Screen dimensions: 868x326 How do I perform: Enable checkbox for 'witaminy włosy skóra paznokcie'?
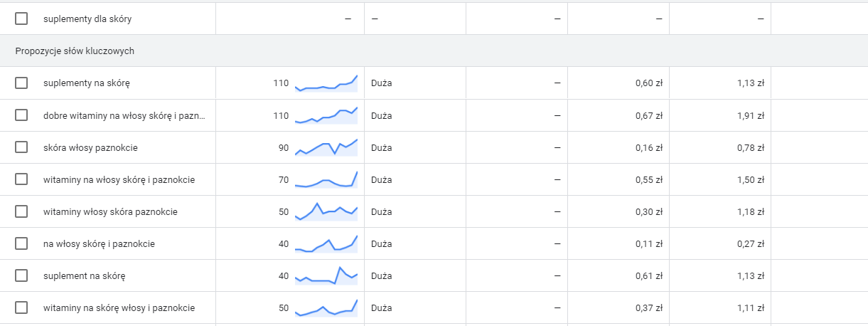pos(21,211)
